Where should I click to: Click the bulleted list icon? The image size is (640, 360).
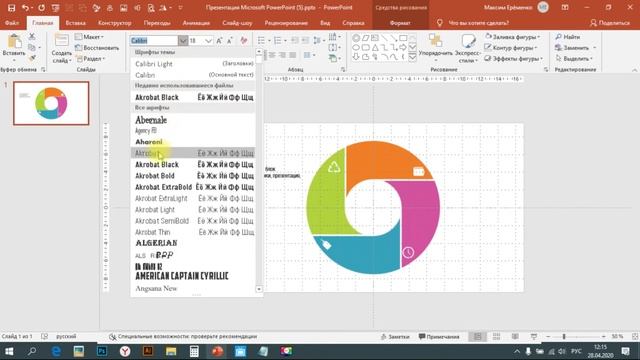click(x=261, y=40)
